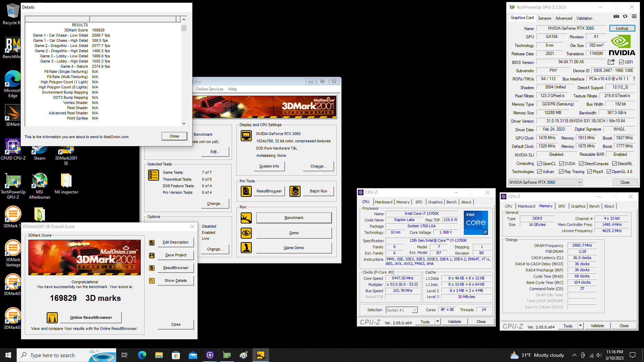The width and height of the screenshot is (644, 362).
Task: Toggle the CUDA checkbox
Action: [562, 164]
